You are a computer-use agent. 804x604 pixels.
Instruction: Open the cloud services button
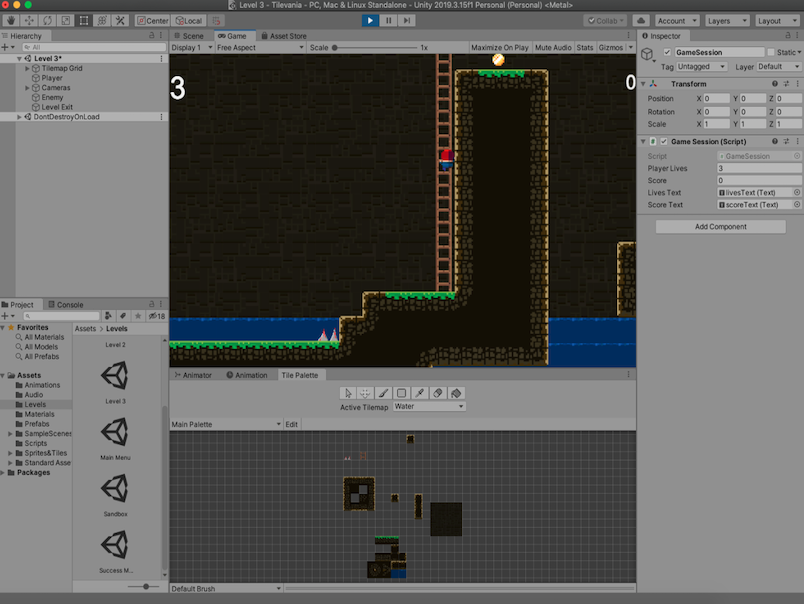[640, 20]
